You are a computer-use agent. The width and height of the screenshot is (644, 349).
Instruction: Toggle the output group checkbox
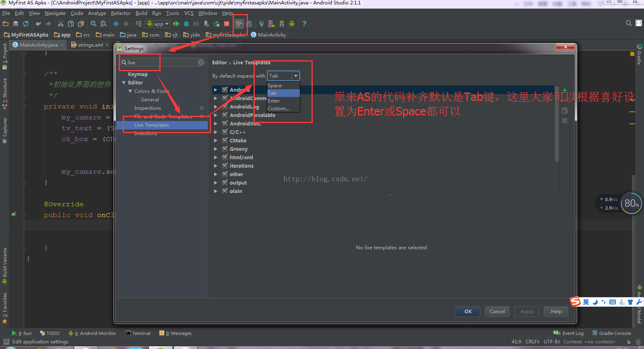pyautogui.click(x=225, y=183)
